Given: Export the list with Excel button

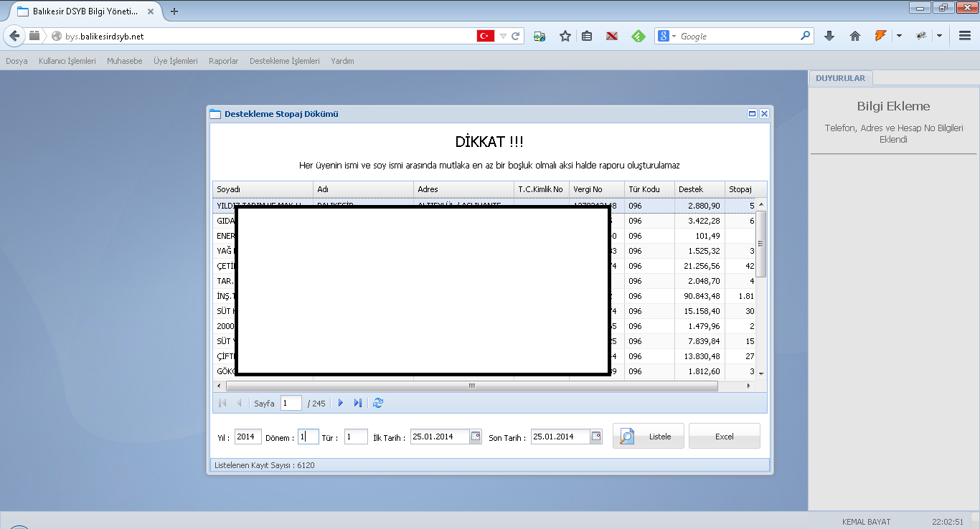Looking at the screenshot, I should click(724, 437).
